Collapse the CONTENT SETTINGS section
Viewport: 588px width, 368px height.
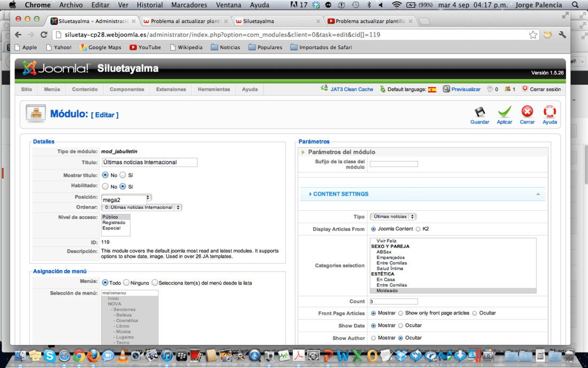423,194
